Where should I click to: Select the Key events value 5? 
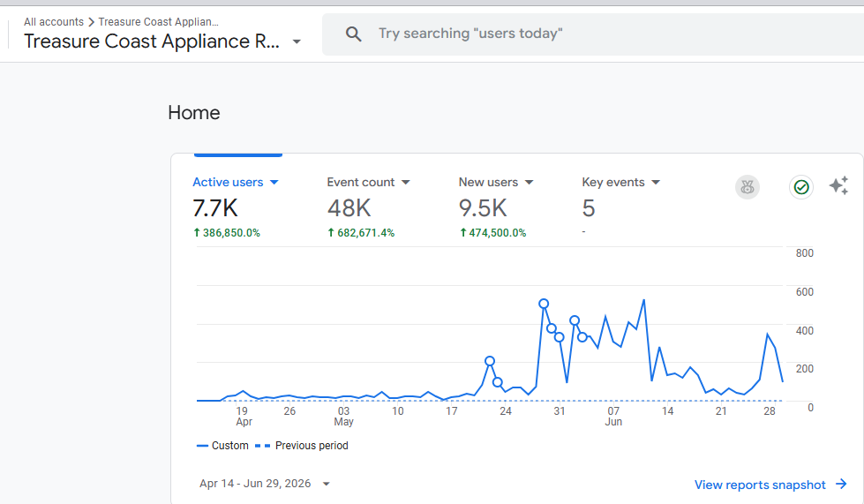[x=589, y=208]
